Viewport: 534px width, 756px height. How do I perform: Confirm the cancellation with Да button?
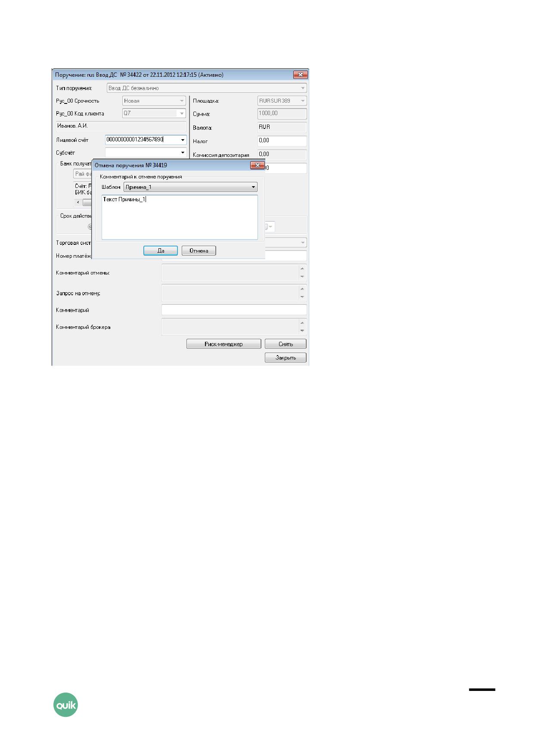(160, 251)
